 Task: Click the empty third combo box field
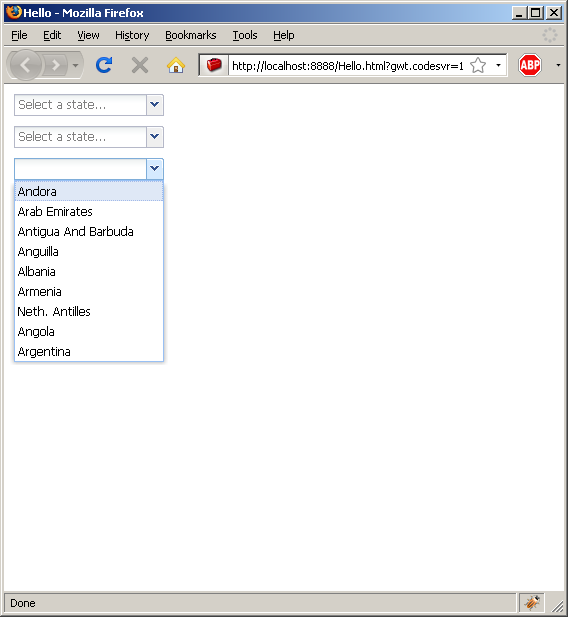(x=80, y=169)
